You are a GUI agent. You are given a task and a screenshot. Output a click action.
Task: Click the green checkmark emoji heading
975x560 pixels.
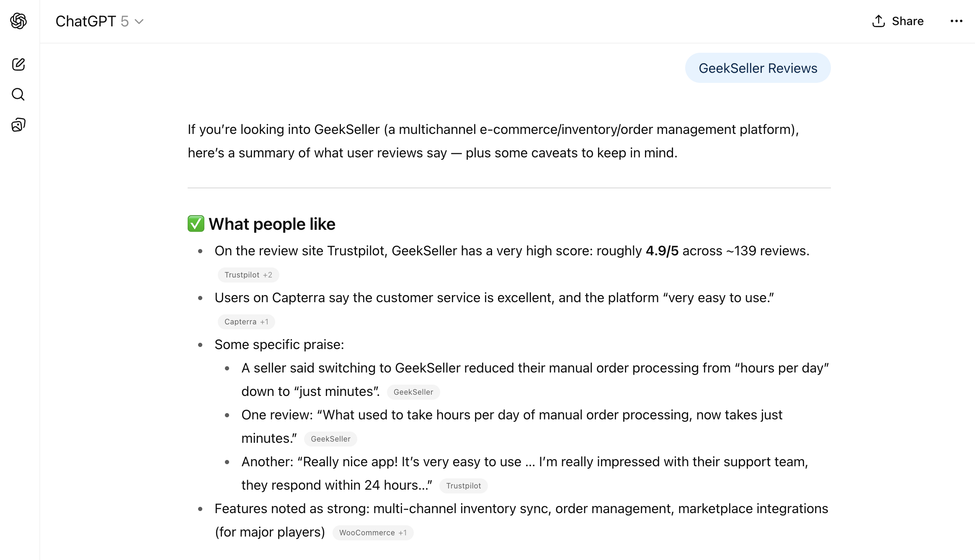pyautogui.click(x=196, y=224)
